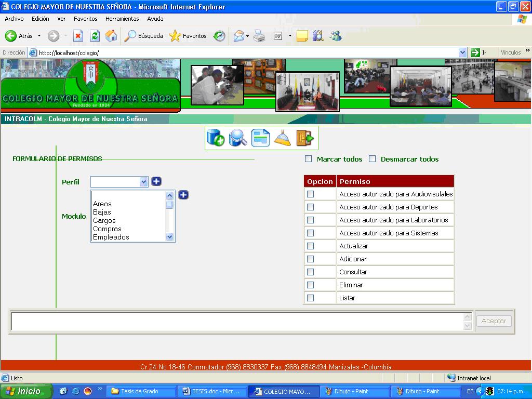Check the Marcar todos checkbox
532x399 pixels.
click(309, 159)
